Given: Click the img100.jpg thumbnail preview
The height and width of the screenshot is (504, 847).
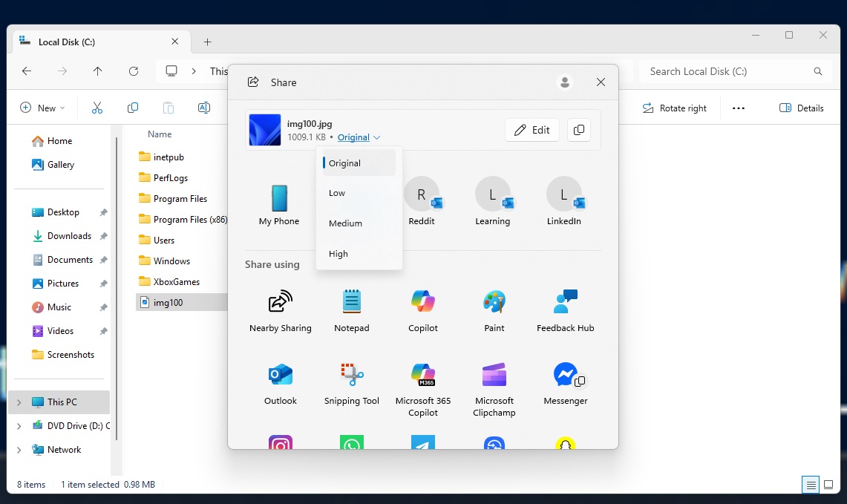Looking at the screenshot, I should 265,130.
